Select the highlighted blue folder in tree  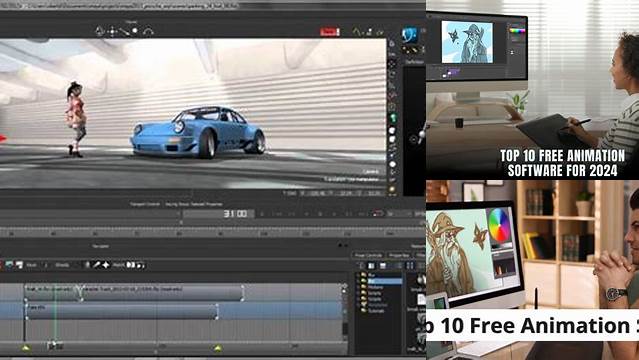coord(380,281)
